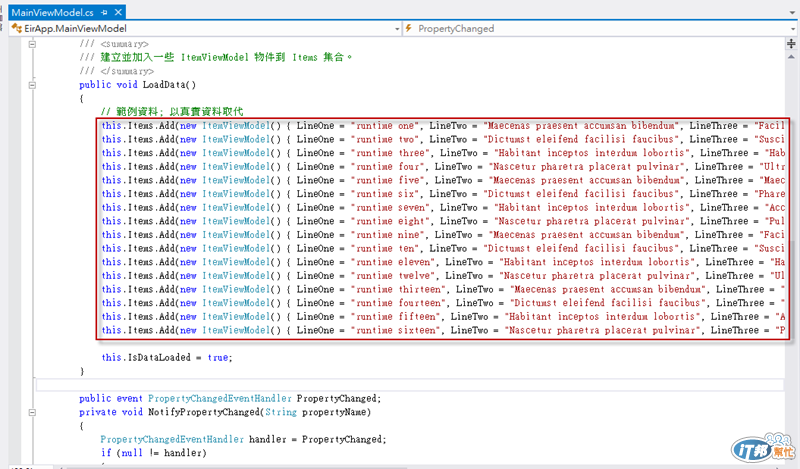Click the green Chinese summary comment about ItemViewModel
Screen dimensions: 800x469
tap(216, 57)
